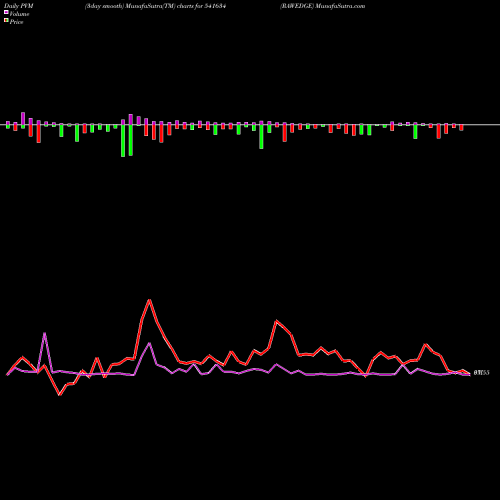Click the "Volume" legend label

19,14
